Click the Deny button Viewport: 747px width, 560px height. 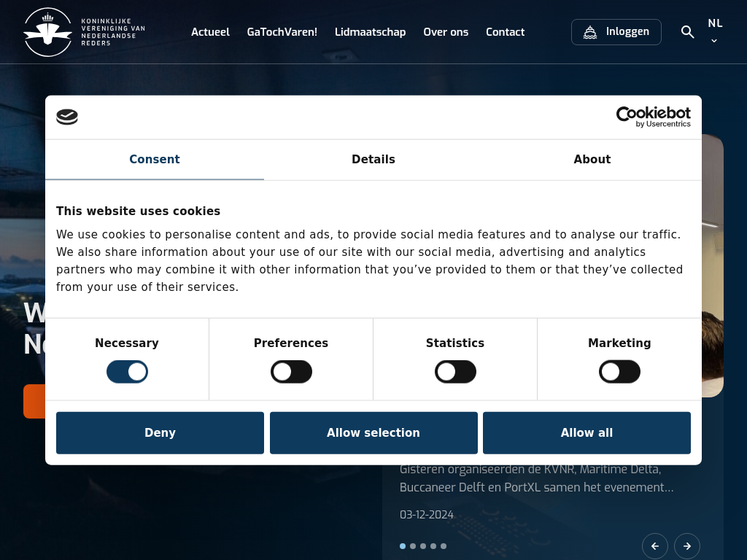click(x=160, y=433)
